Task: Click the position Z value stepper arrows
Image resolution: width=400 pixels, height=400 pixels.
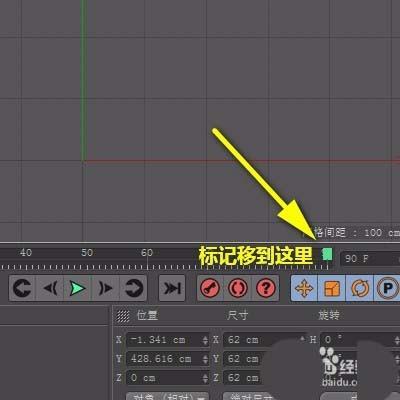Action: click(x=205, y=378)
